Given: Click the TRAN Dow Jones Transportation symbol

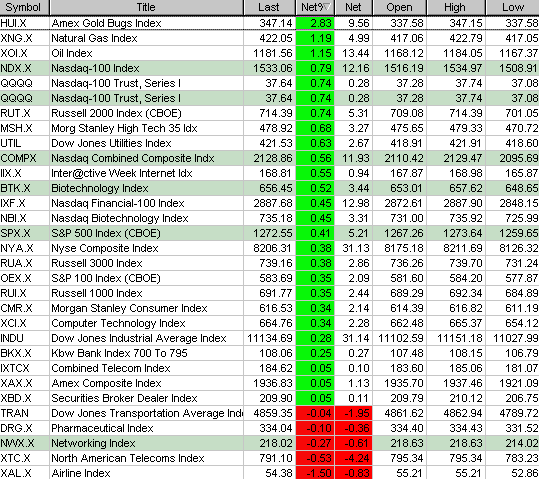Looking at the screenshot, I should [x=15, y=413].
